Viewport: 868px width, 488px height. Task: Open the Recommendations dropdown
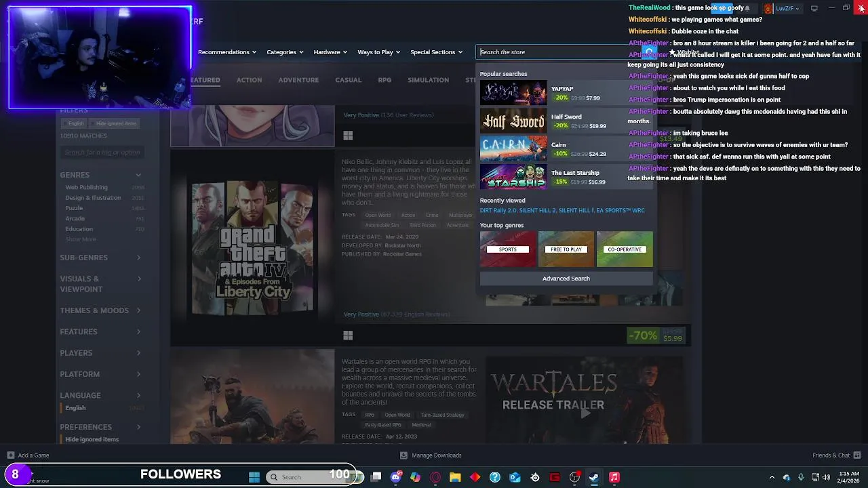227,52
